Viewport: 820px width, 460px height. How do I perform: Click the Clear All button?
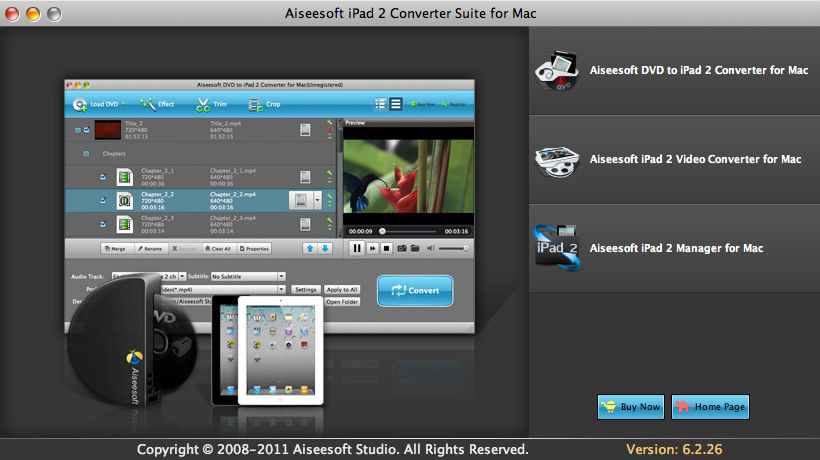(218, 249)
